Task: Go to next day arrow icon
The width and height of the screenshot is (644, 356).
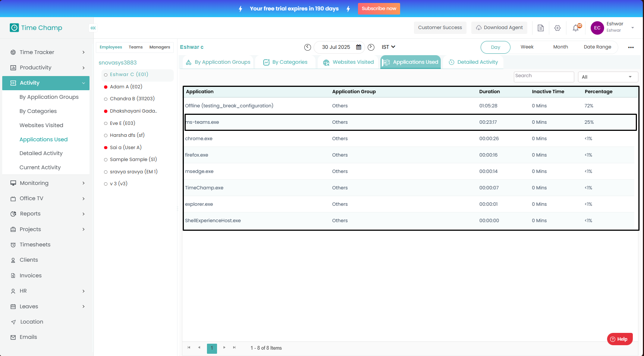Action: [371, 47]
